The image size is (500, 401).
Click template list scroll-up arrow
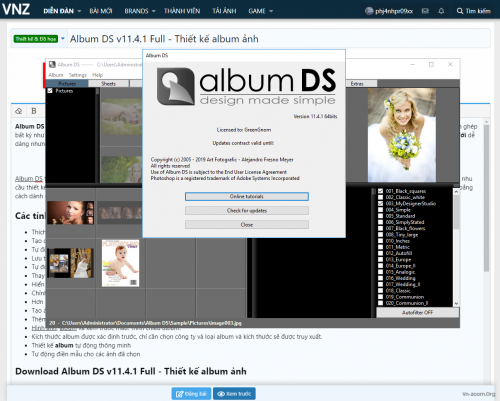click(x=456, y=192)
